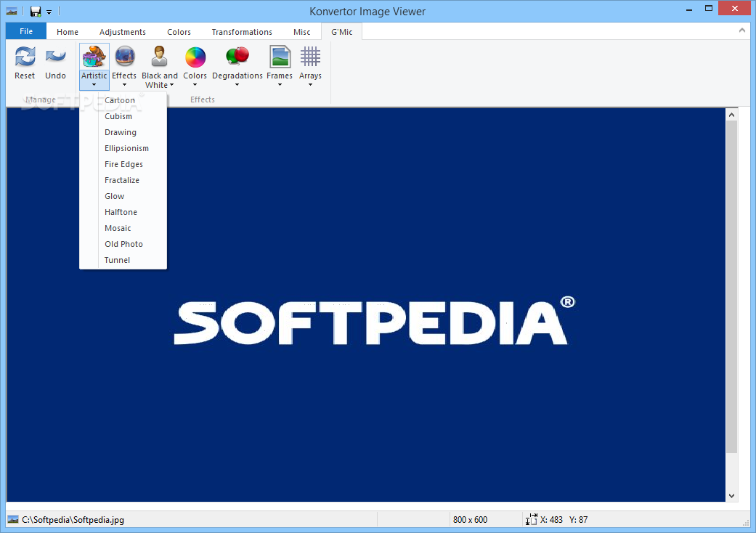
Task: Expand the Effects dropdown arrow
Action: [124, 85]
